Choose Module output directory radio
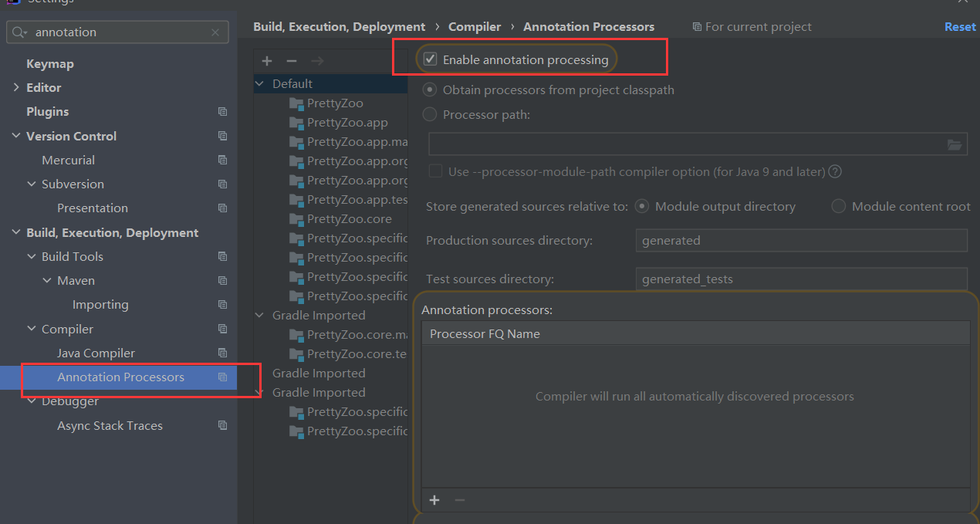The image size is (980, 524). (641, 207)
